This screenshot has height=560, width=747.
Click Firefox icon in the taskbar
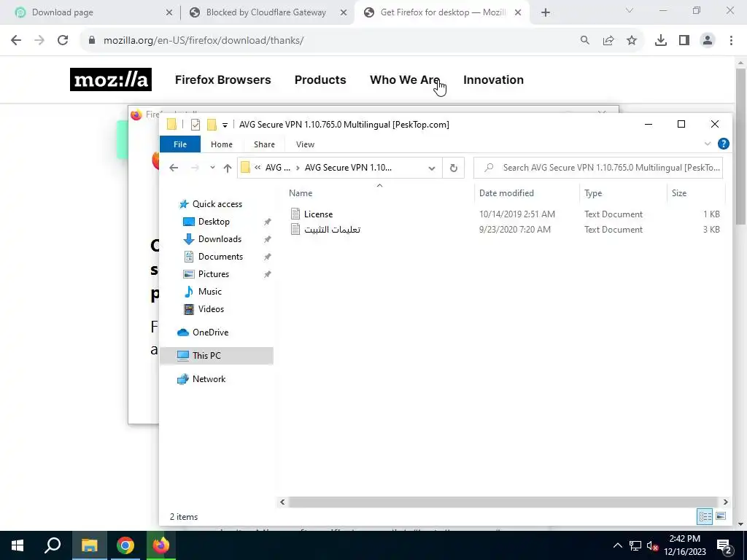tap(161, 545)
